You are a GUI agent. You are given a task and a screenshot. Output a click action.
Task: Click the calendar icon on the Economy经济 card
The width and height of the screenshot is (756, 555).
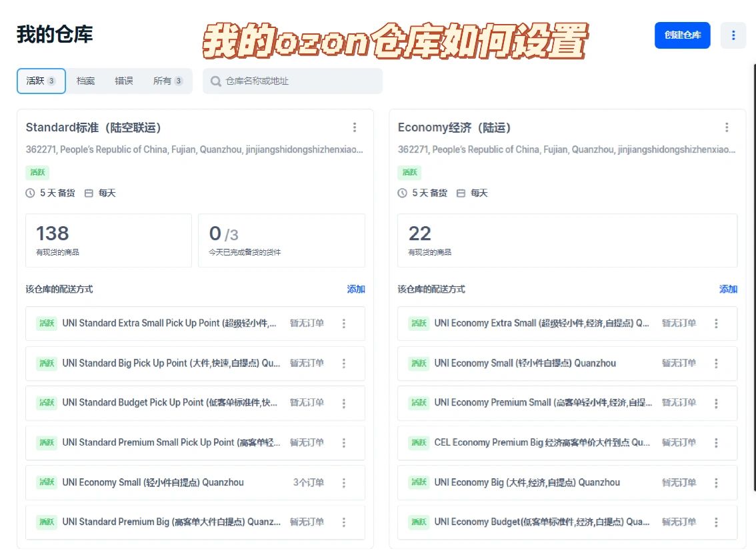coord(461,193)
